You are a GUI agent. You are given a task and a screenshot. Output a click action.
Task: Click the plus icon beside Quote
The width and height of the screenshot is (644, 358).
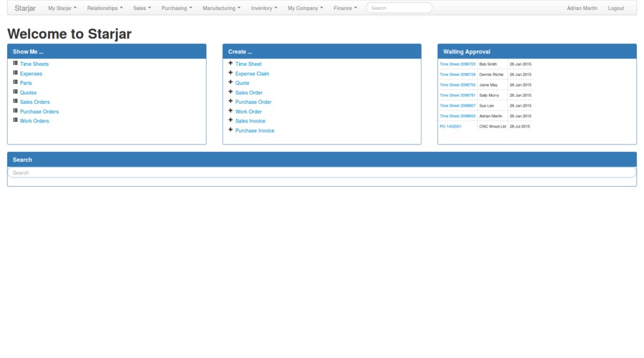pos(230,82)
